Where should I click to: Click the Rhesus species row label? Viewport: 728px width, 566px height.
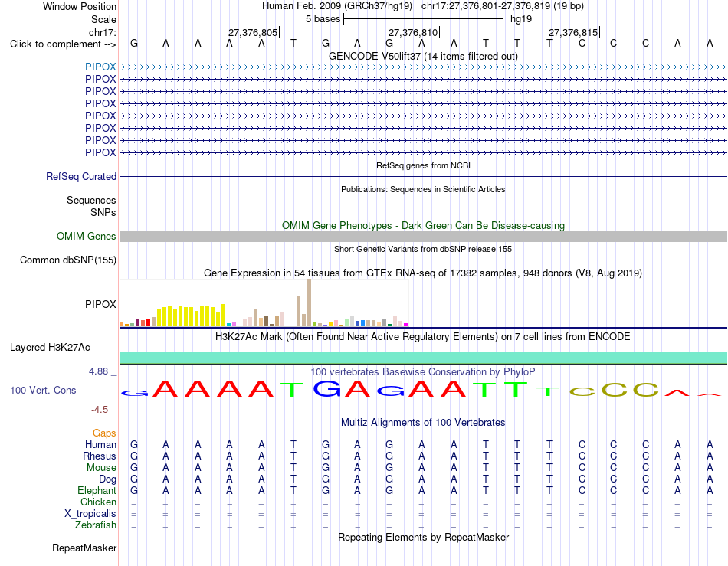tap(100, 456)
